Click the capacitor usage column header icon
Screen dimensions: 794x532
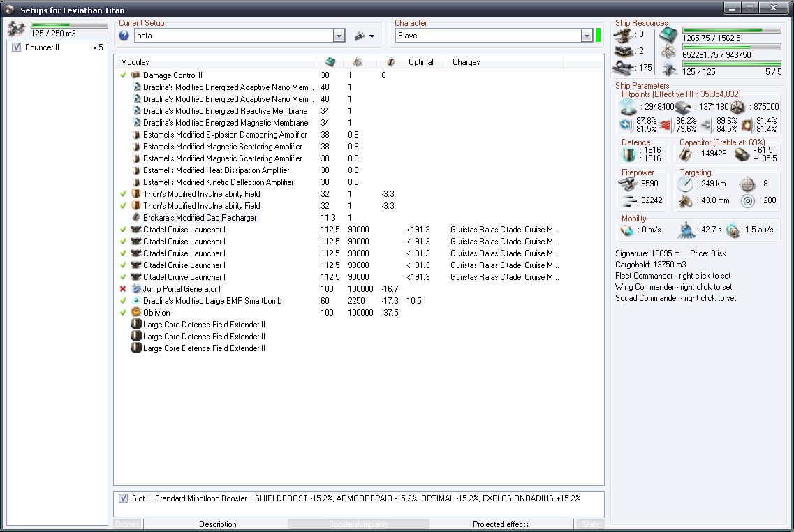coord(390,61)
